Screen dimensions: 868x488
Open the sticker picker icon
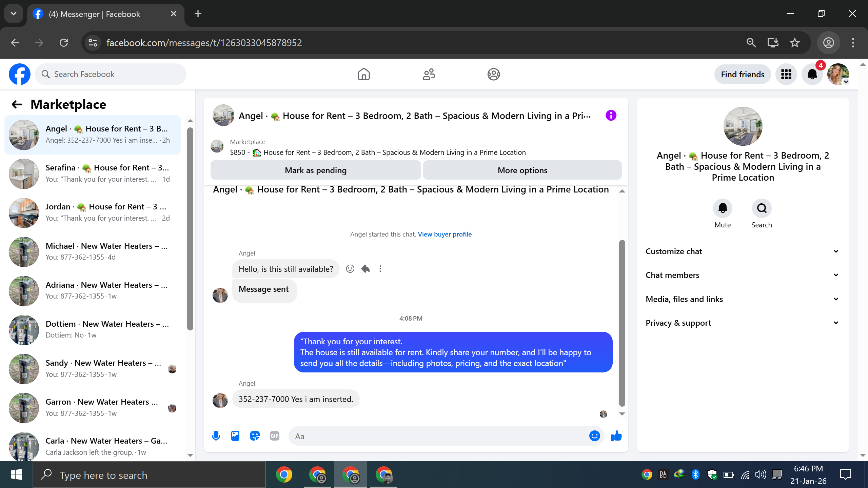click(255, 436)
